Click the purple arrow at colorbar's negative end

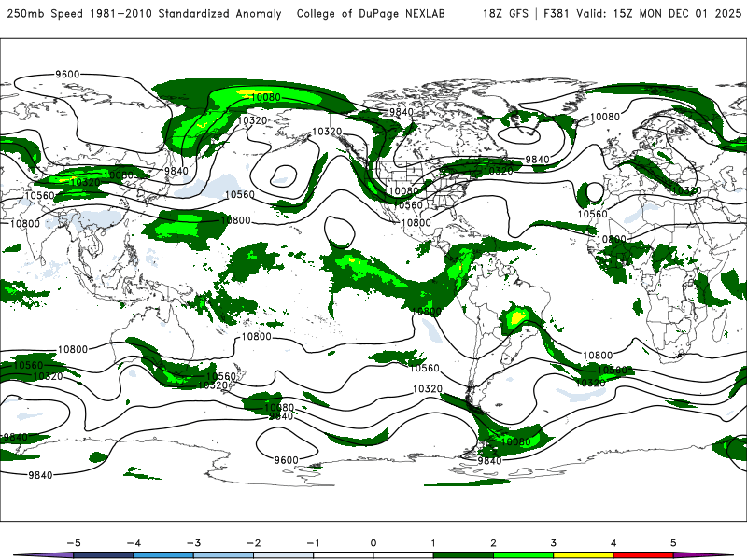click(x=44, y=555)
